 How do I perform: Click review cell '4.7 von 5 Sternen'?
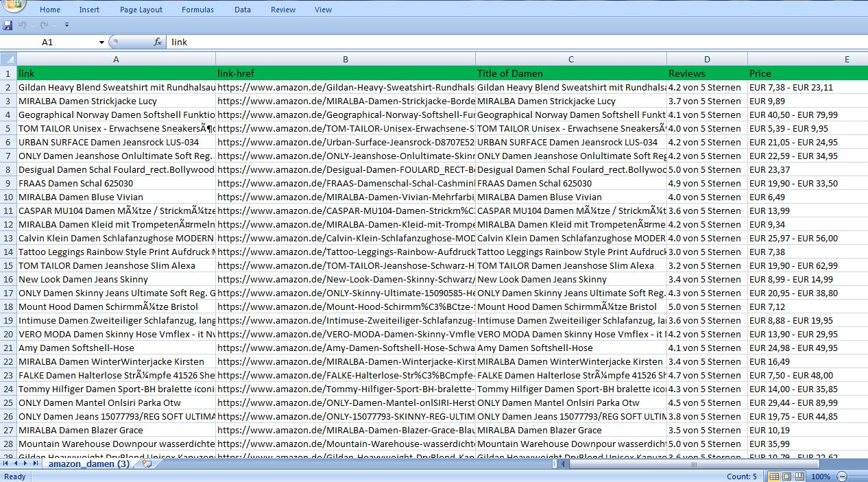[x=707, y=375]
